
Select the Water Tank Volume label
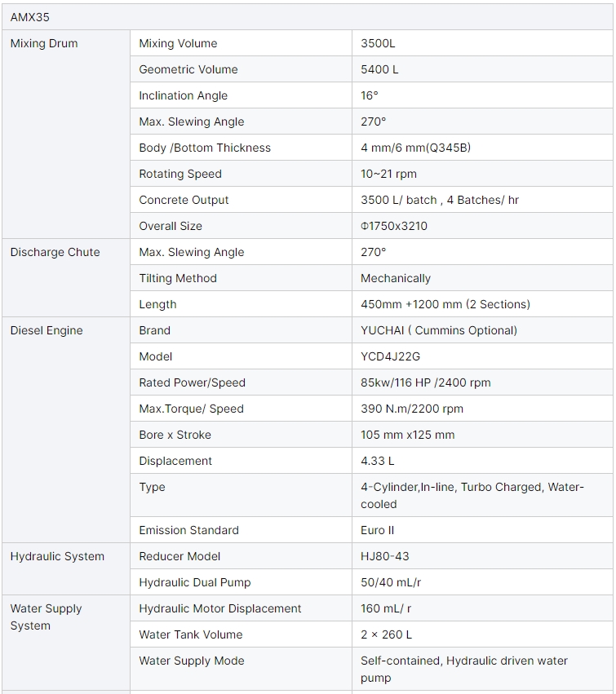(x=190, y=634)
